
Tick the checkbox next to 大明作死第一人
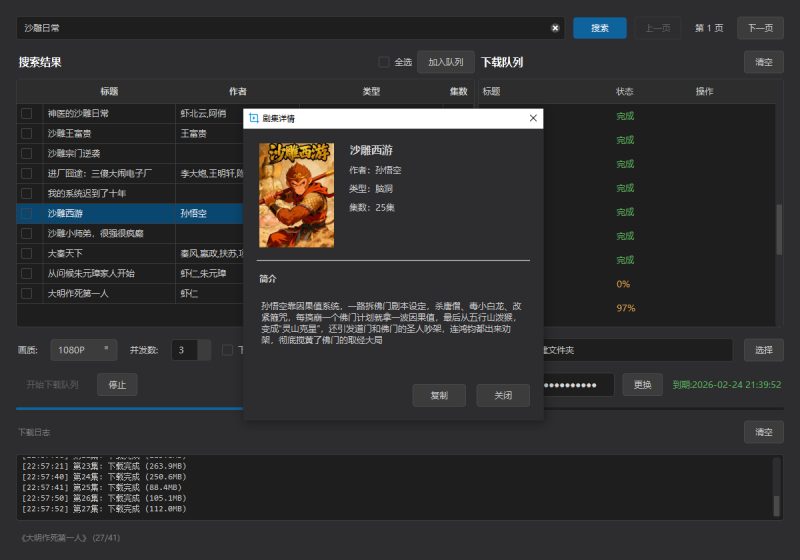pos(27,294)
